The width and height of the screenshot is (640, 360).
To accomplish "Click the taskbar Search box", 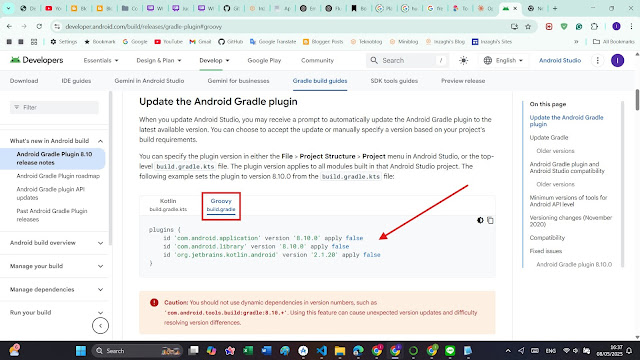I will click(137, 351).
